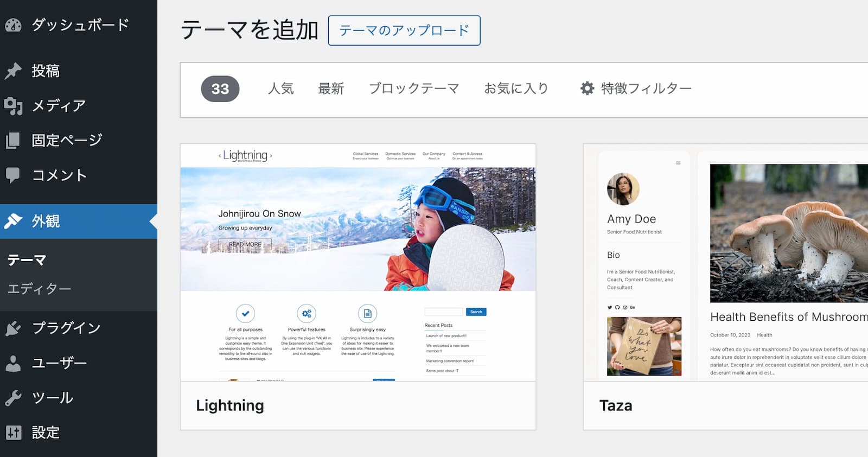The width and height of the screenshot is (868, 457).
Task: Click 'Launch of new product!!' post link
Action: tap(446, 336)
